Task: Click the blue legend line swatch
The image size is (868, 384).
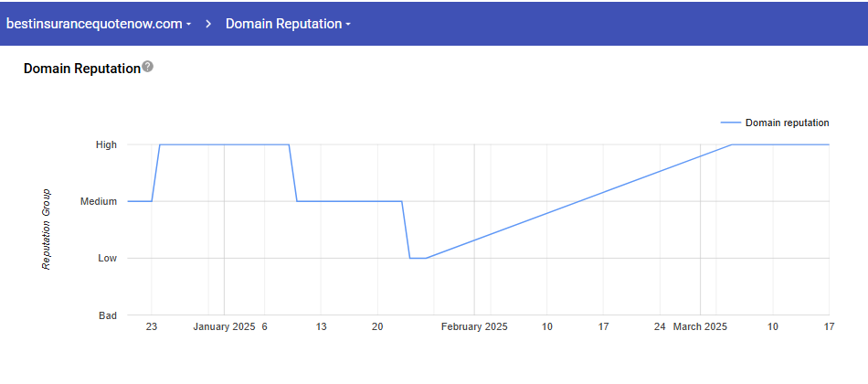Action: click(x=730, y=123)
